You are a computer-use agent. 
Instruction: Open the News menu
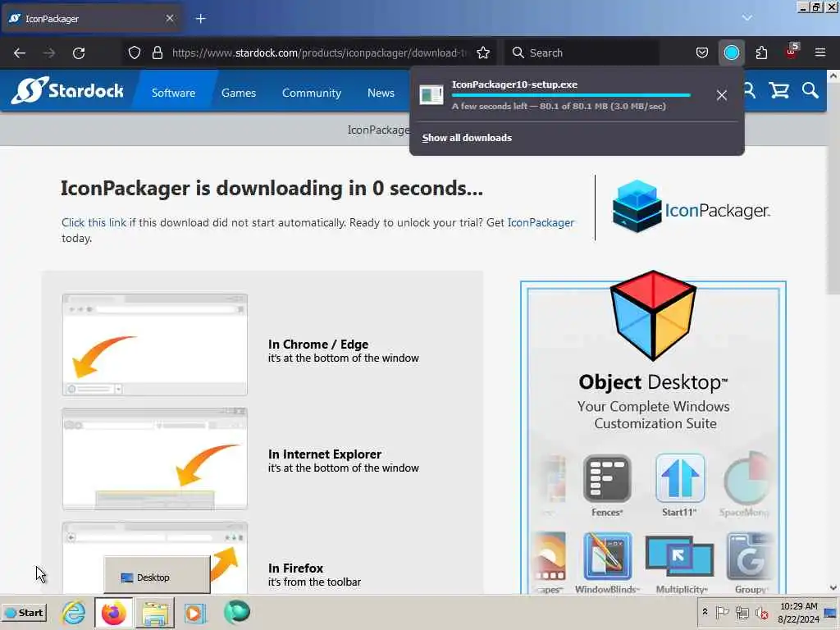pos(381,93)
